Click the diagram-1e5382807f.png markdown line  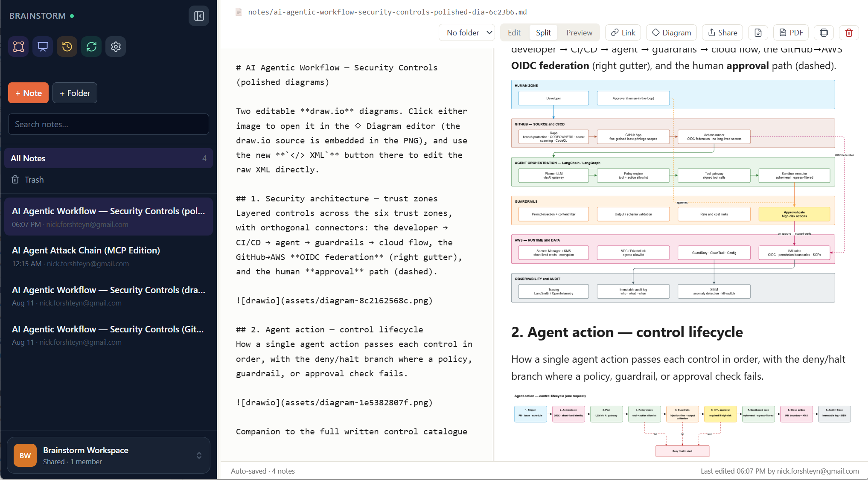(334, 402)
